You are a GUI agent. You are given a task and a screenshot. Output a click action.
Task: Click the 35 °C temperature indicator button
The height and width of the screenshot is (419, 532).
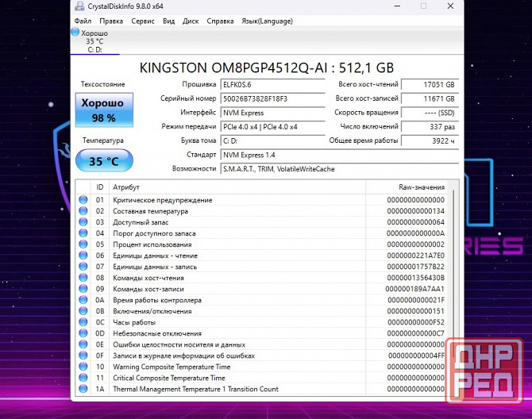click(x=103, y=161)
